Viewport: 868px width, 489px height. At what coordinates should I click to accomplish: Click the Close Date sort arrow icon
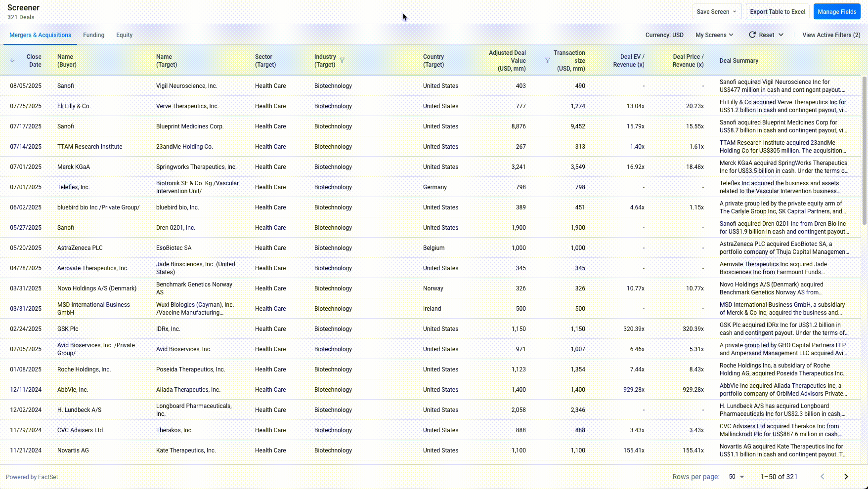pos(12,61)
